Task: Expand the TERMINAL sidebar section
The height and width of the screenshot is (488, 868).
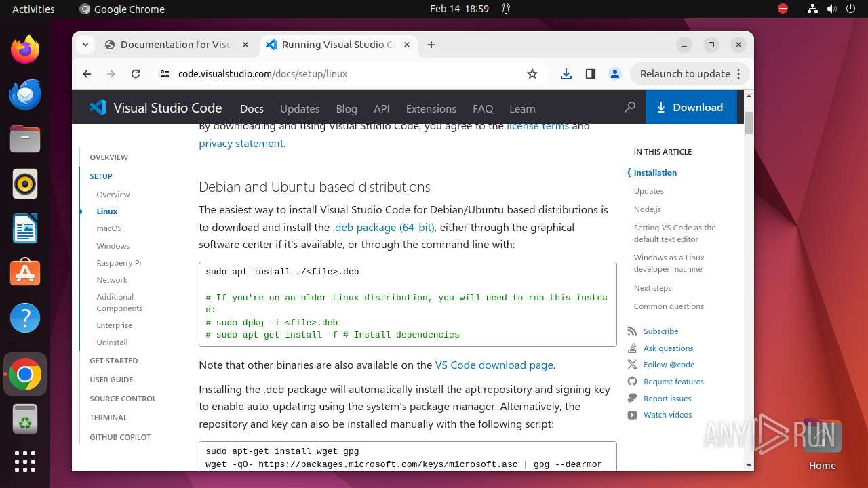Action: [x=108, y=418]
